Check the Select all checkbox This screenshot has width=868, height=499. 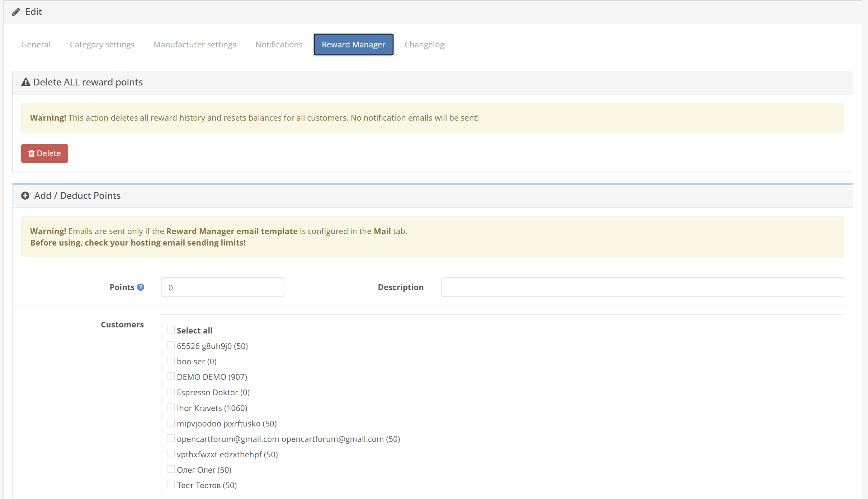[171, 330]
